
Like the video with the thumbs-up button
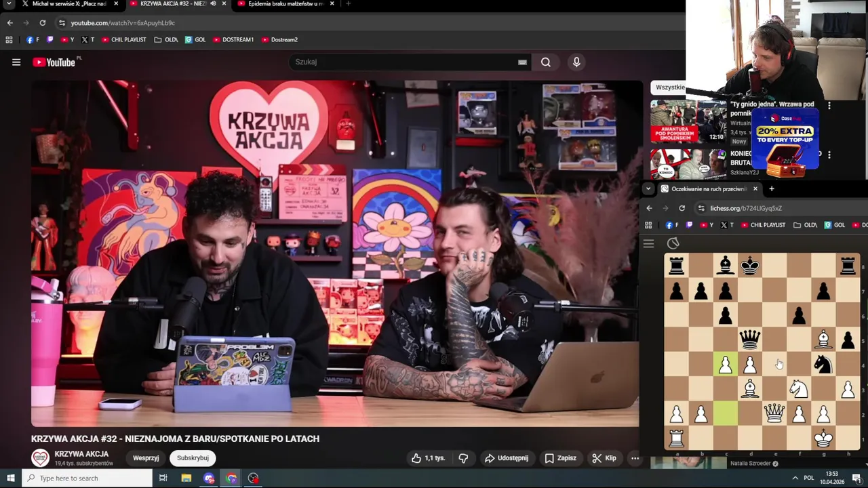428,458
